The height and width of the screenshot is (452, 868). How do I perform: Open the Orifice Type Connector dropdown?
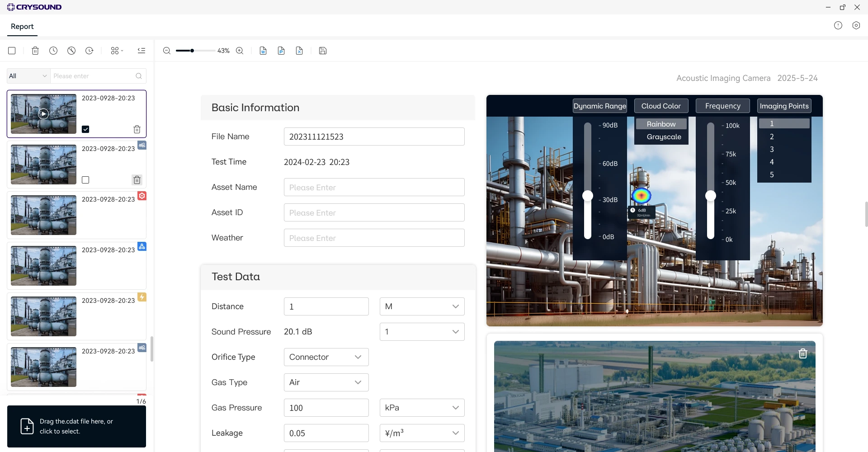pos(325,357)
